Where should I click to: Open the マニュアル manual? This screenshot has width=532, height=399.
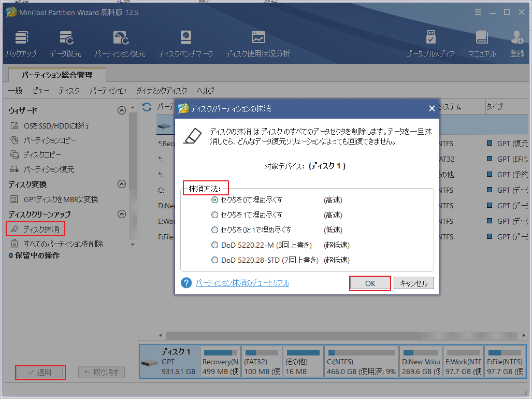point(482,41)
